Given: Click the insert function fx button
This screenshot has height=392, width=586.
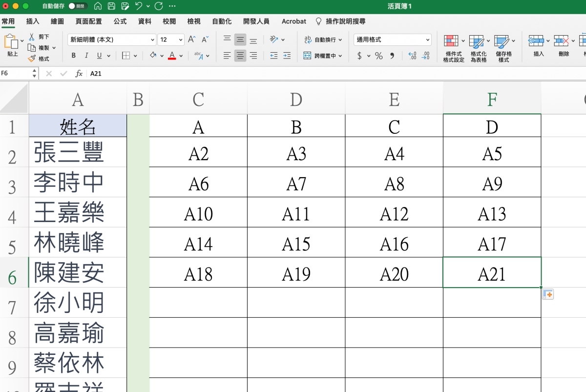Looking at the screenshot, I should point(79,73).
